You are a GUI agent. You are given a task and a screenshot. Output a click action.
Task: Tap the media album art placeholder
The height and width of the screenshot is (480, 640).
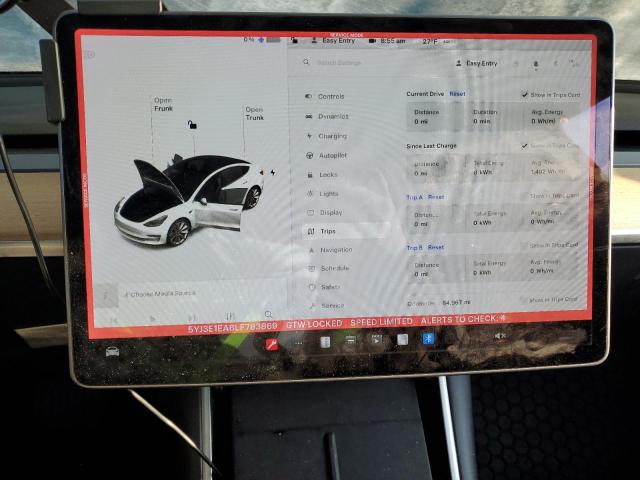(x=106, y=296)
